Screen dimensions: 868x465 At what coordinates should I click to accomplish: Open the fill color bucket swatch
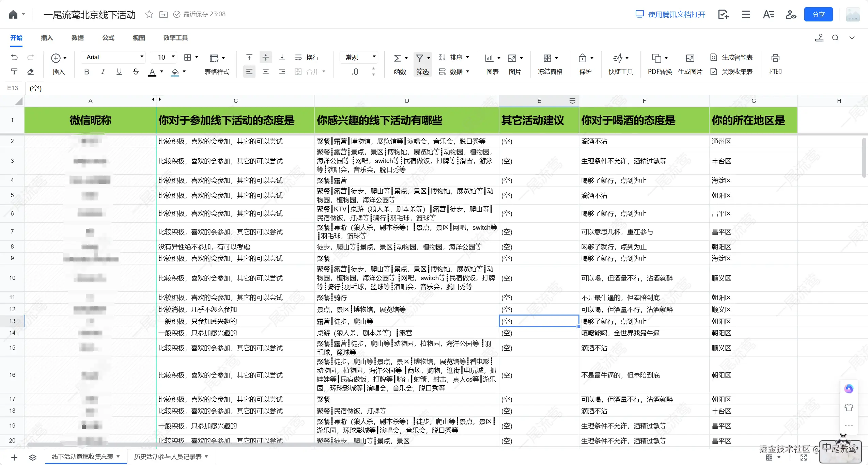(x=175, y=71)
